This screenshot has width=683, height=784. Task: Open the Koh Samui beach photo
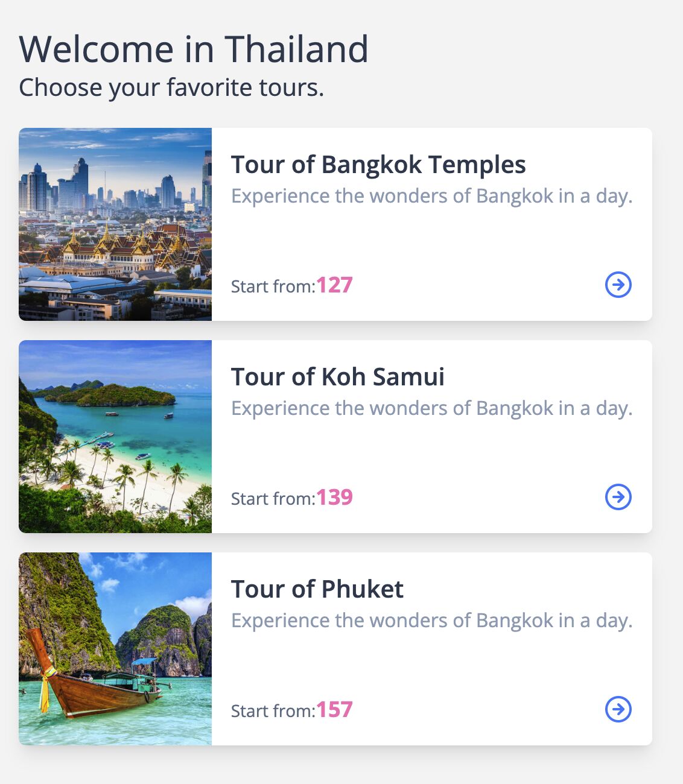[x=115, y=437]
